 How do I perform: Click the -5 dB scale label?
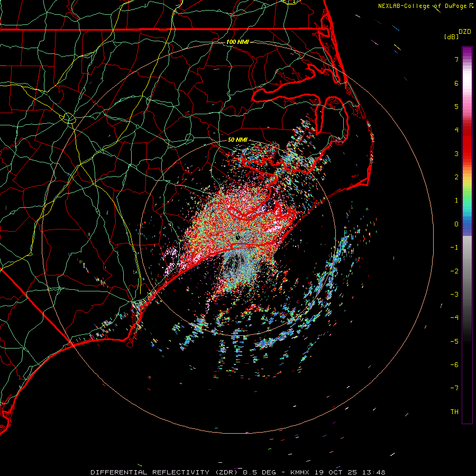[x=454, y=342]
